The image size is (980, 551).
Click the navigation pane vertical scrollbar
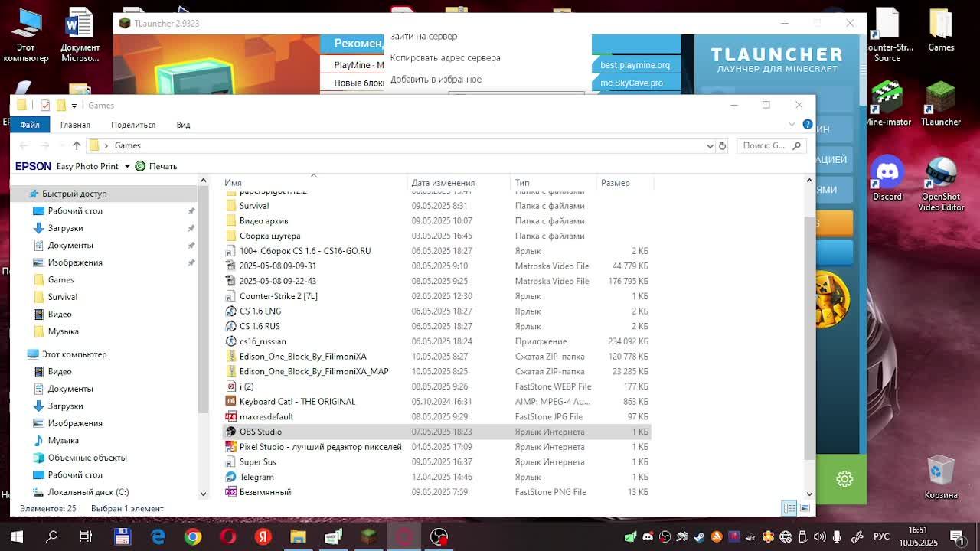point(203,298)
